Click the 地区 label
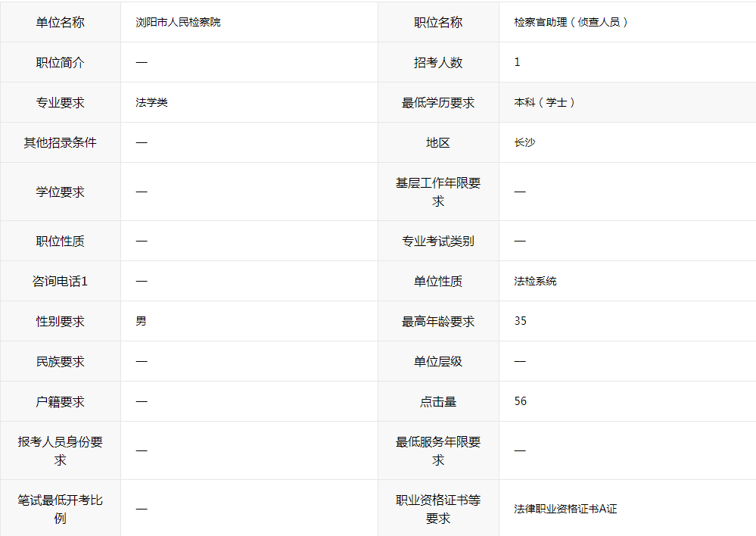This screenshot has width=756, height=536. point(438,142)
